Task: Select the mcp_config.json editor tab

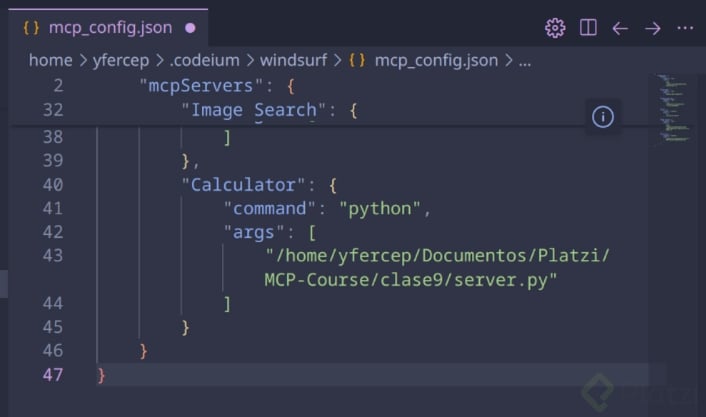Action: tap(110, 28)
